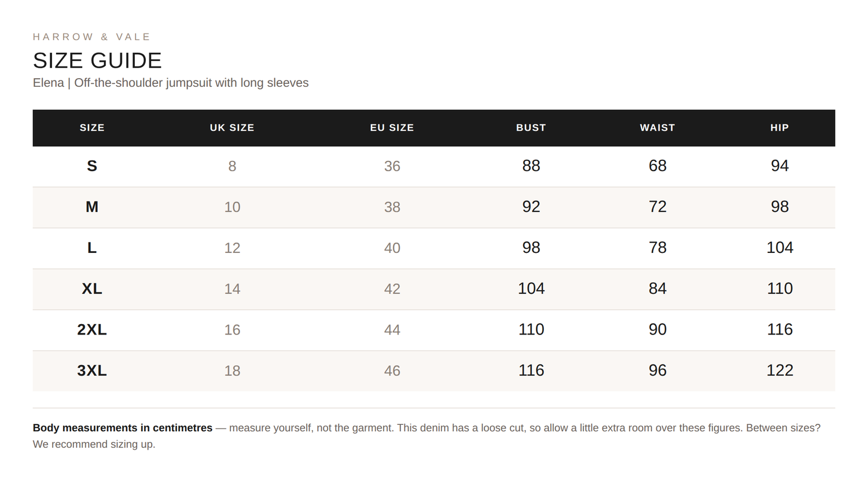Image resolution: width=868 pixels, height=478 pixels.
Task: Click the 3XL size row label
Action: pos(92,370)
